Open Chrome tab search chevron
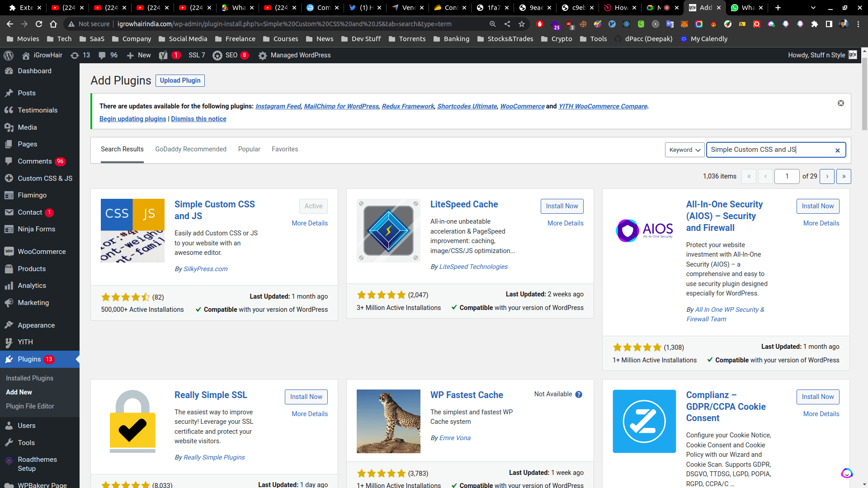 [x=813, y=8]
